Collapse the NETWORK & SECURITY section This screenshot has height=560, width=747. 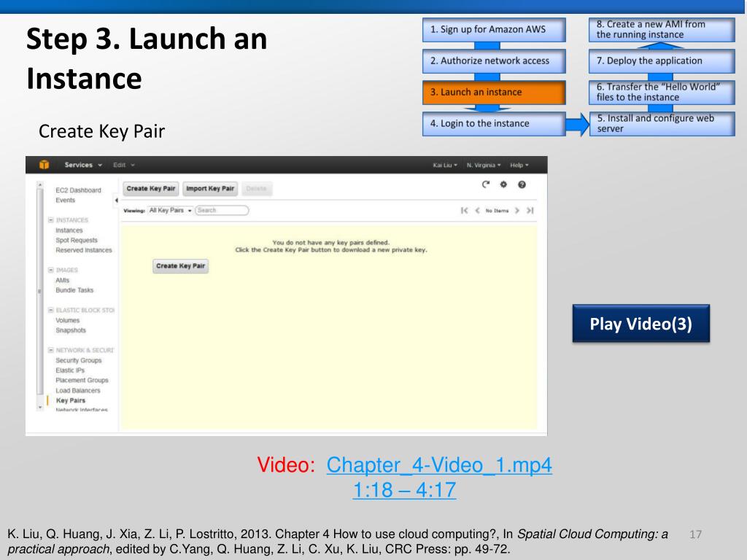coord(50,349)
